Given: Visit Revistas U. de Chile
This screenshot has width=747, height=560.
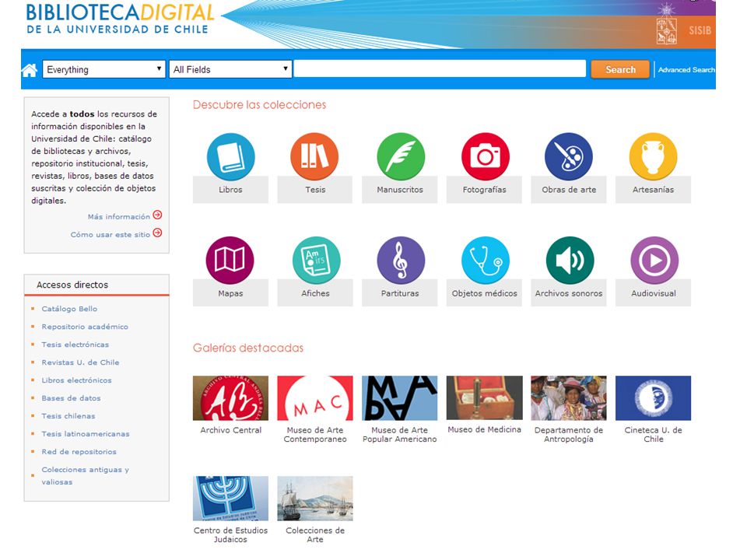Looking at the screenshot, I should point(80,362).
